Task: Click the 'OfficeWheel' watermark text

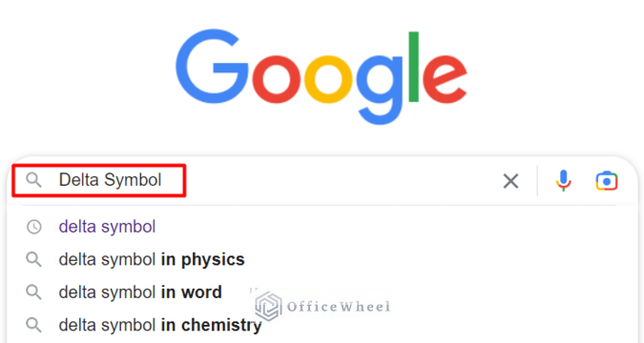Action: [x=339, y=307]
